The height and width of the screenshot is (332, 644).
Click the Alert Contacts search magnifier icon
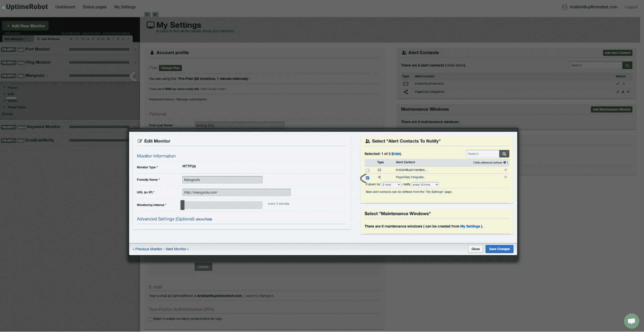coord(627,65)
